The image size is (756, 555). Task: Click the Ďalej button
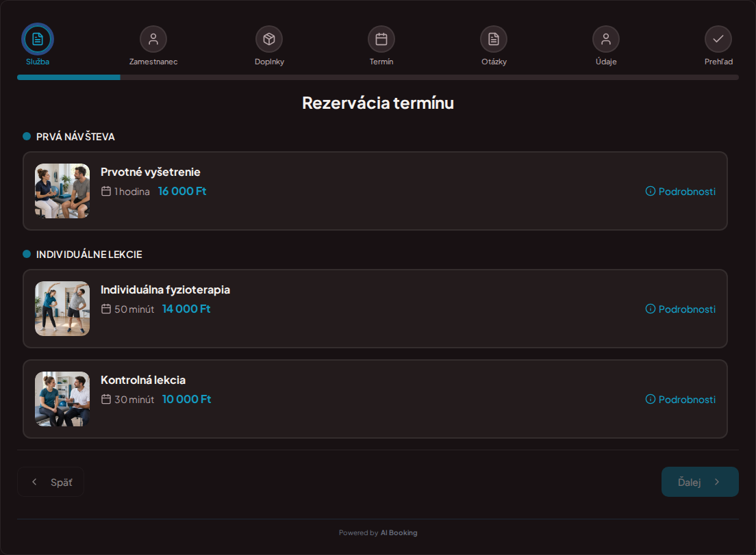tap(700, 482)
